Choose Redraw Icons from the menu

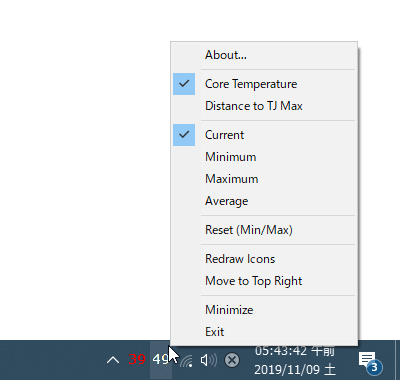(264, 259)
